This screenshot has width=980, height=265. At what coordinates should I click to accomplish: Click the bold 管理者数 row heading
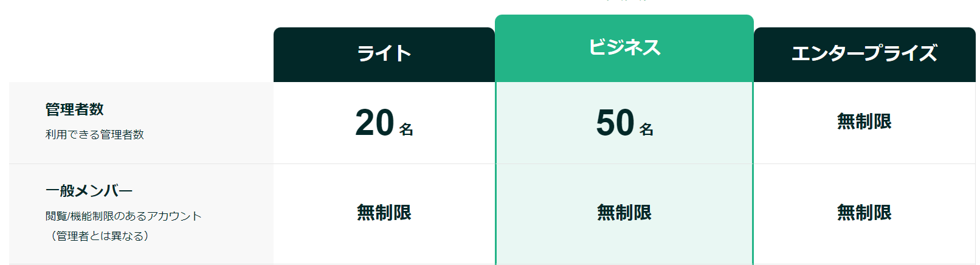tap(75, 109)
